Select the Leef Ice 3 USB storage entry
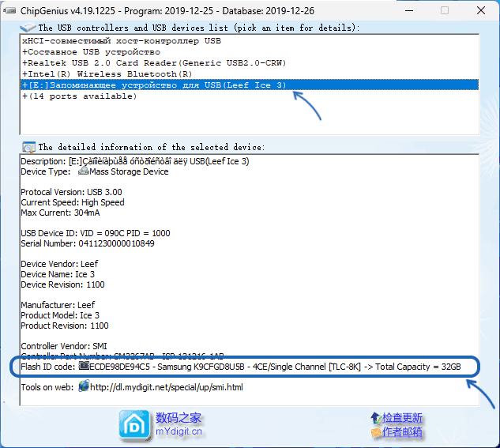The image size is (500, 448). coord(154,85)
